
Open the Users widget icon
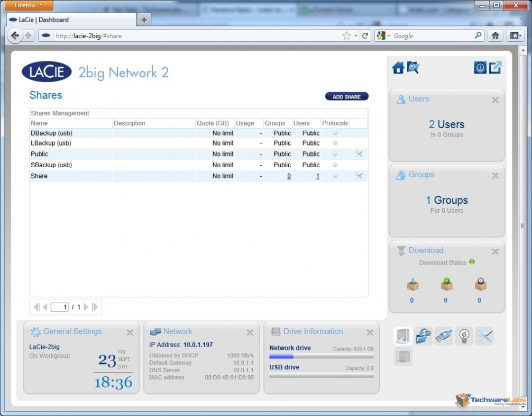click(x=401, y=99)
